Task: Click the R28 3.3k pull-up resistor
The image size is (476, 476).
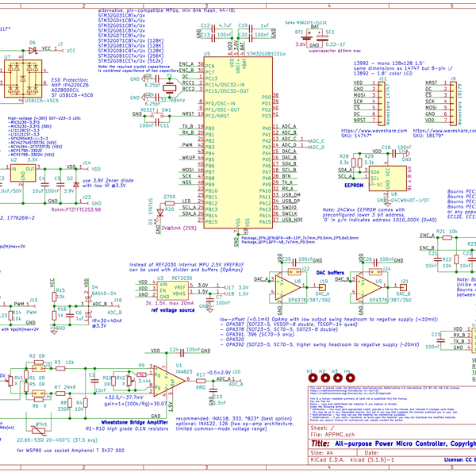Action: (353, 163)
